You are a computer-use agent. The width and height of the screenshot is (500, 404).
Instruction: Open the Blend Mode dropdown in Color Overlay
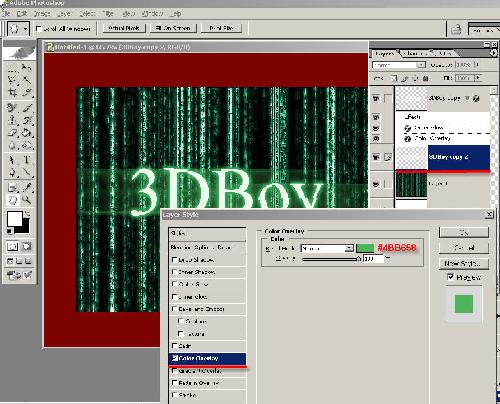point(327,248)
